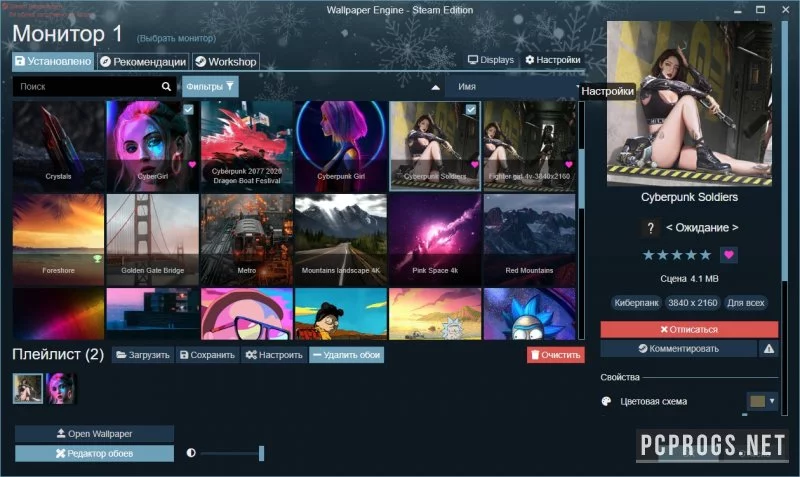Switch to the Установлено tab
This screenshot has height=477, width=800.
click(x=53, y=61)
